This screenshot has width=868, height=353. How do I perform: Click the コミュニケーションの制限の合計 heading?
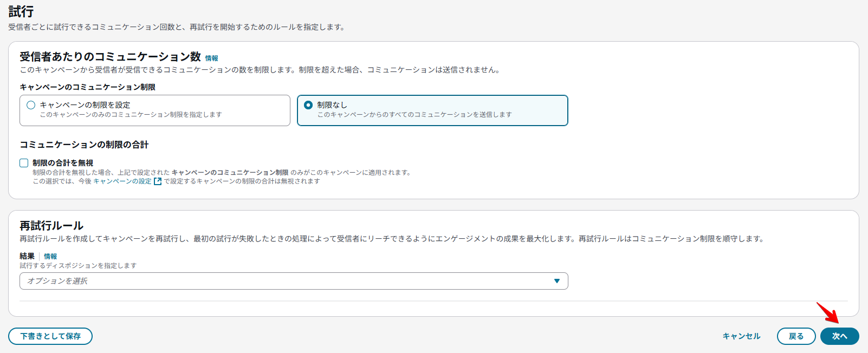tap(84, 145)
